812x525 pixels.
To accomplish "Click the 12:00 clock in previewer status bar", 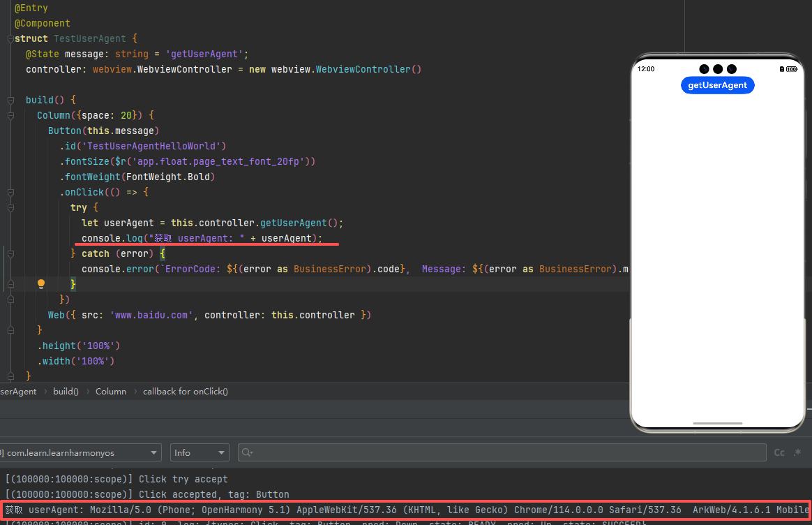I will pos(646,69).
